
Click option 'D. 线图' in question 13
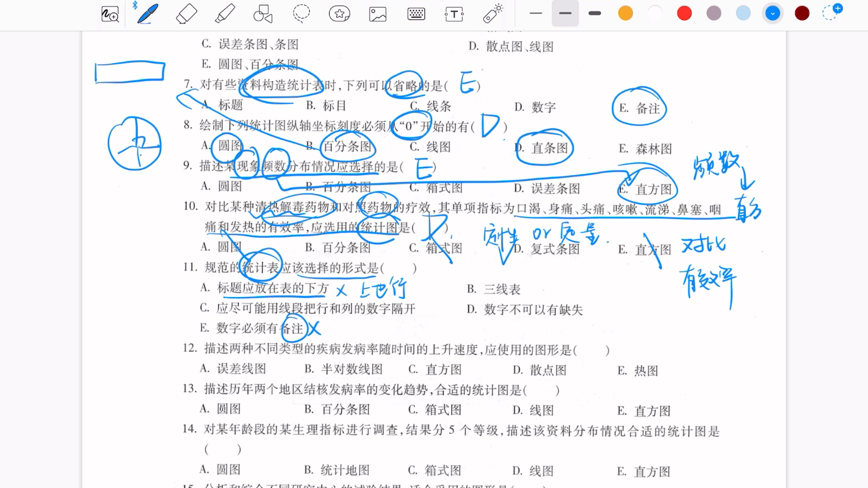coord(533,410)
